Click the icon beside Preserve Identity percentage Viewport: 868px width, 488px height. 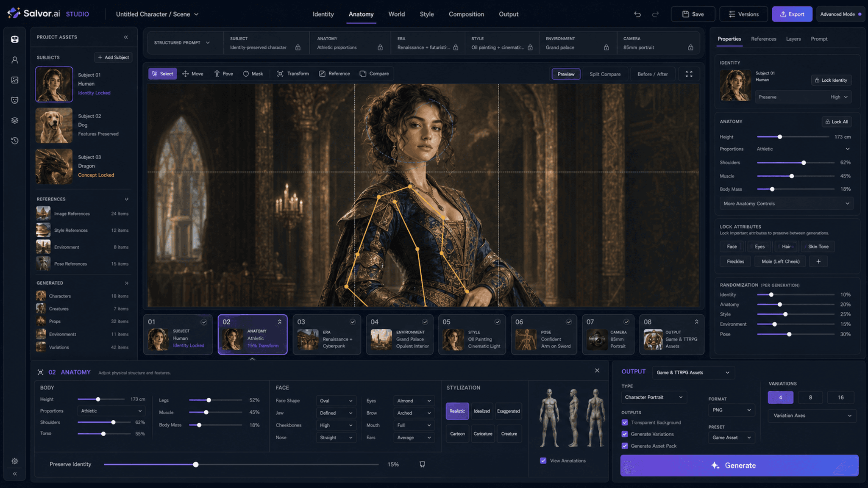coord(422,464)
